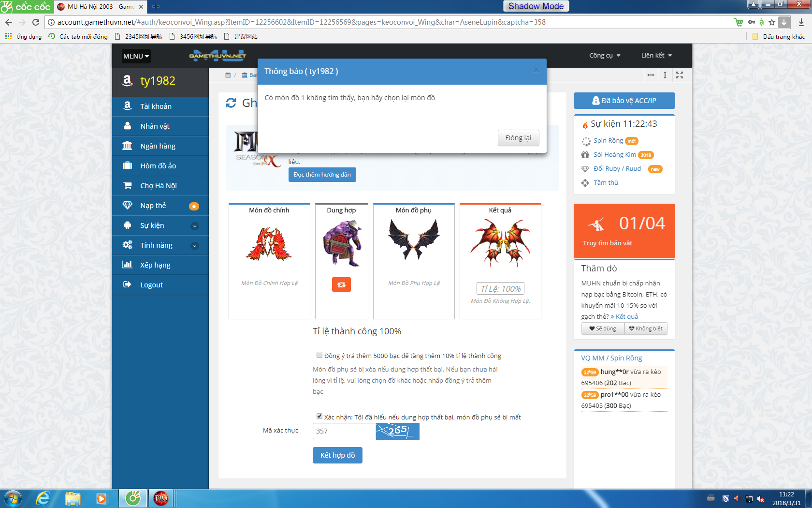
Task: Open VQ MM / Spin Rồng heading link
Action: point(611,358)
